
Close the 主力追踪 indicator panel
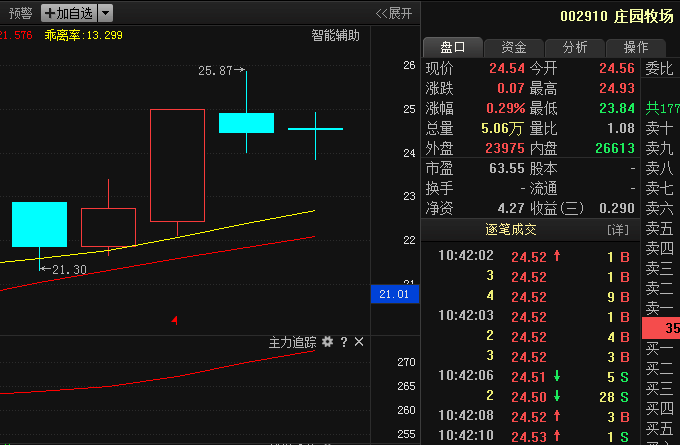(359, 342)
